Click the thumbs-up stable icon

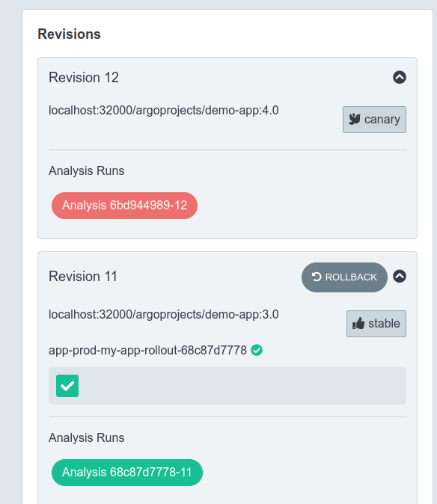[x=358, y=323]
